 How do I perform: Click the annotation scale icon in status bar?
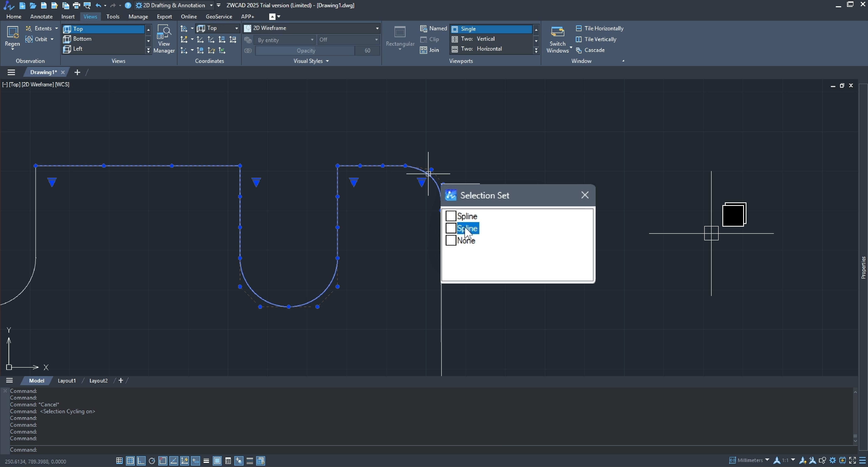[x=777, y=460]
